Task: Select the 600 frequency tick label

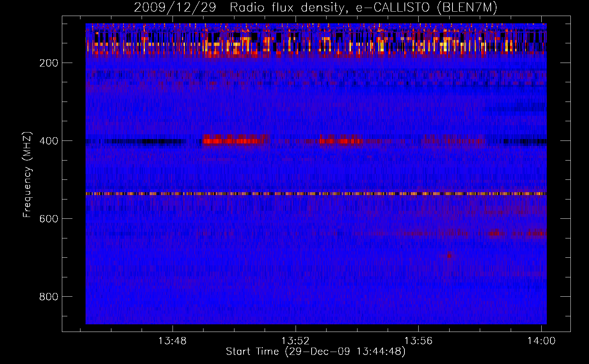Action: [x=49, y=219]
